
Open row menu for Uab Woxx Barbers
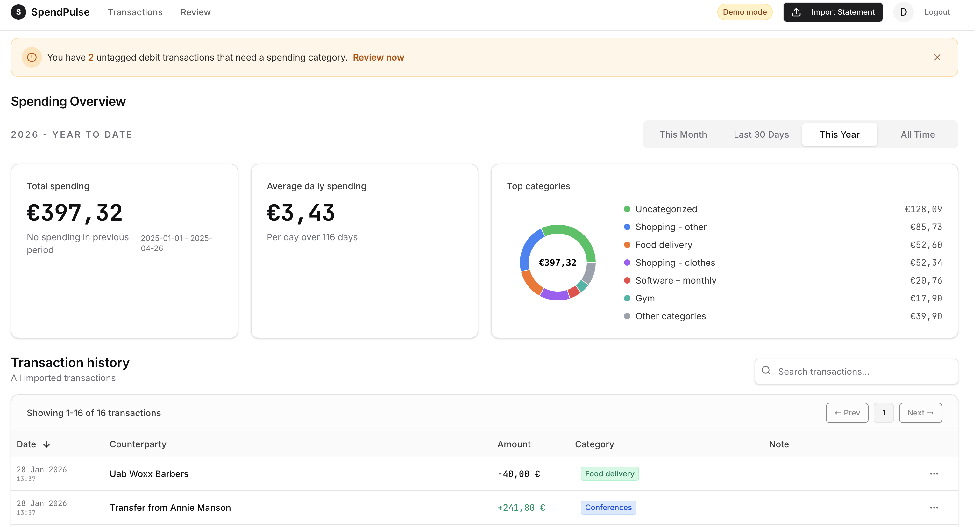934,474
